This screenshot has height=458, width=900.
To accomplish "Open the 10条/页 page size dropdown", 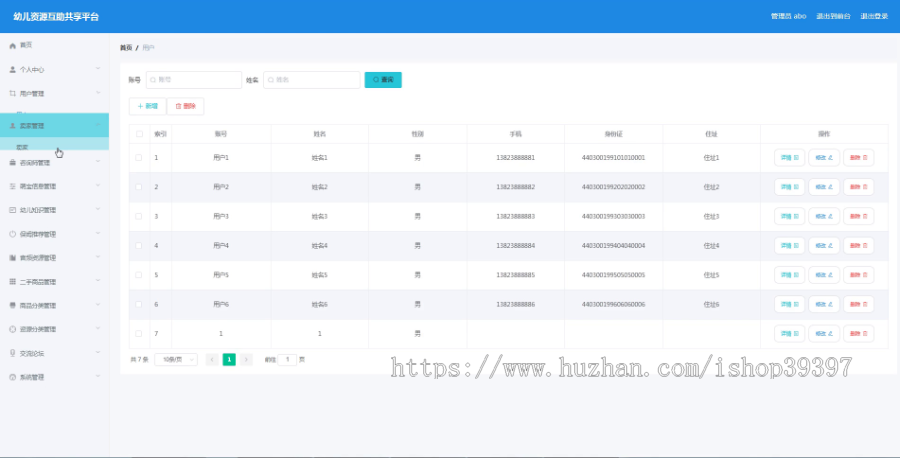I will [x=176, y=360].
